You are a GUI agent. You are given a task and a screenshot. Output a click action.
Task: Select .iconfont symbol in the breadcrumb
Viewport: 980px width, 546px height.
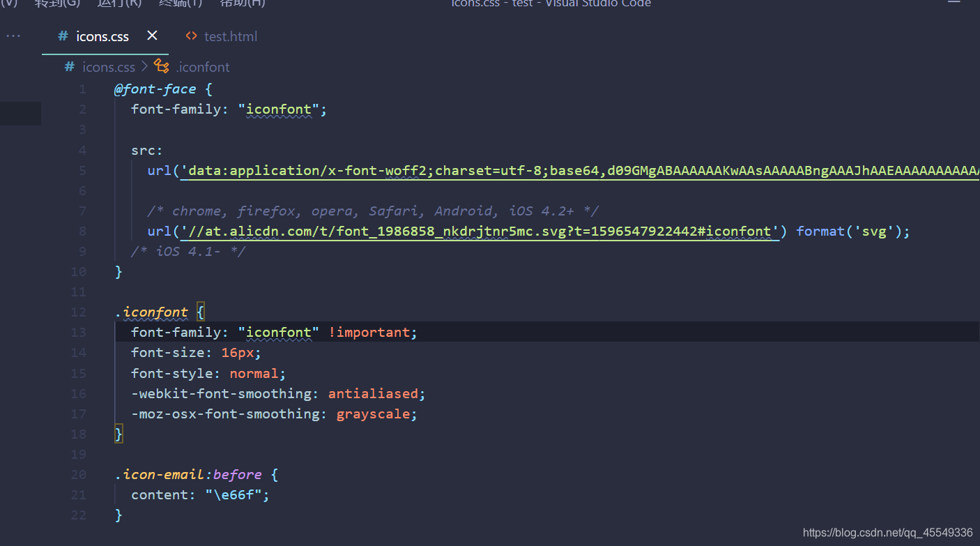click(202, 67)
